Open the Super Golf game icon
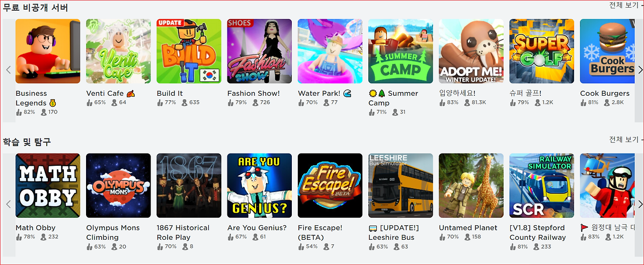 [x=541, y=51]
